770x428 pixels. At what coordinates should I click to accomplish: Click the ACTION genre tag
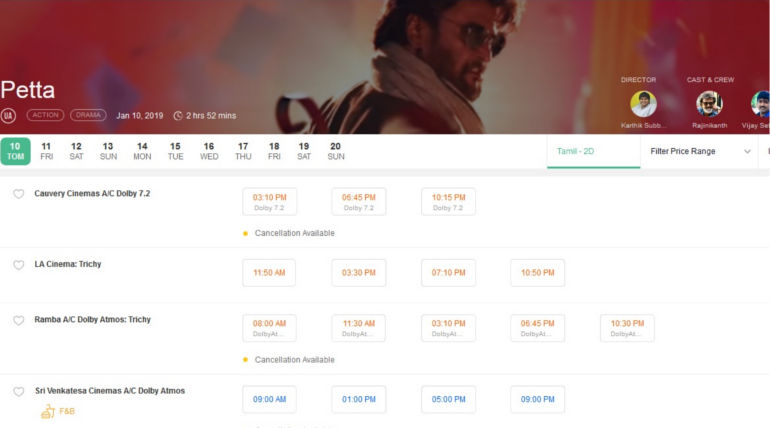(x=45, y=115)
